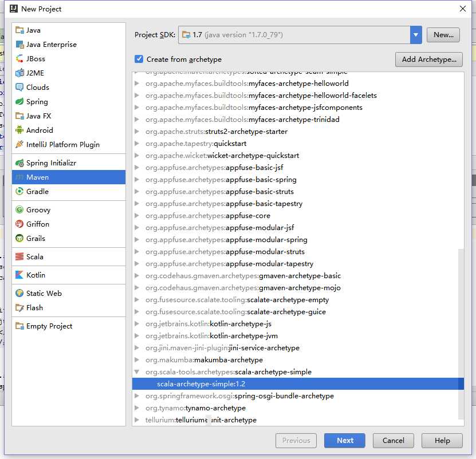Image resolution: width=476 pixels, height=459 pixels.
Task: Select the gmaven-archetype-mojo row
Action: point(298,288)
